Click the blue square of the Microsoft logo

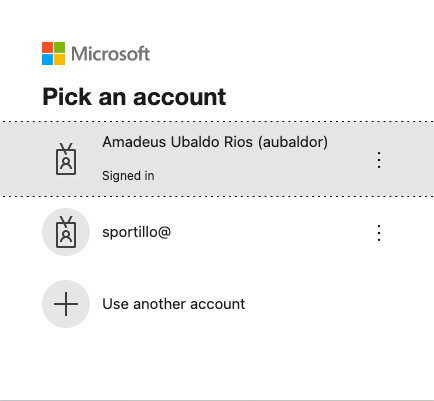click(47, 59)
